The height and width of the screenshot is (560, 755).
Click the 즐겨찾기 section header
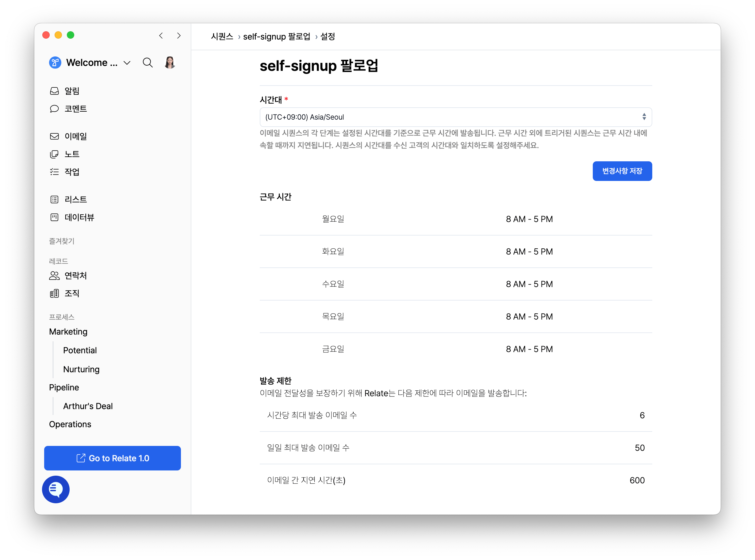62,241
